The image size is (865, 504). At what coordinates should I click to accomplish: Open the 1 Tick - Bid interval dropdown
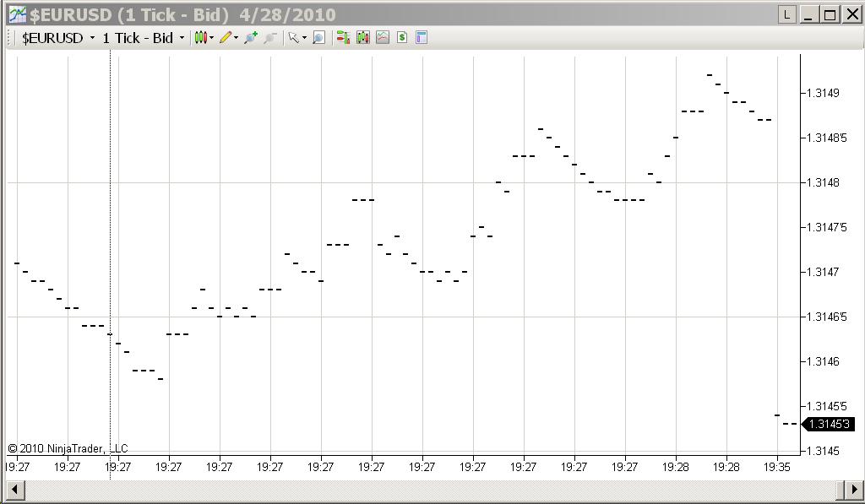coord(182,38)
